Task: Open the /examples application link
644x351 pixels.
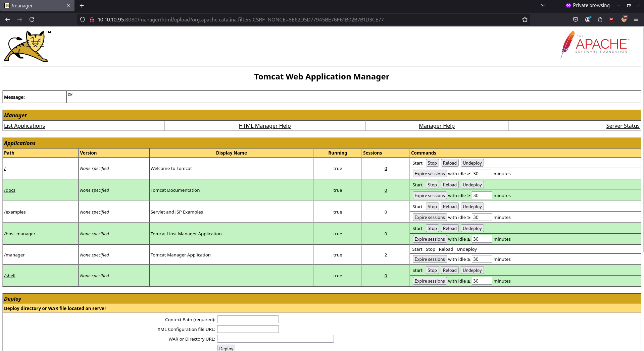Action: [15, 212]
